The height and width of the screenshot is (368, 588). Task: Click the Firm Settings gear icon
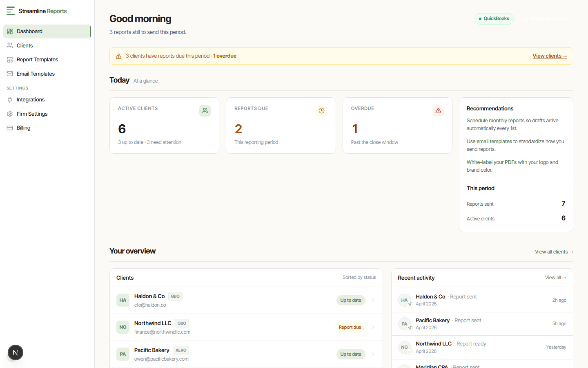(x=10, y=114)
